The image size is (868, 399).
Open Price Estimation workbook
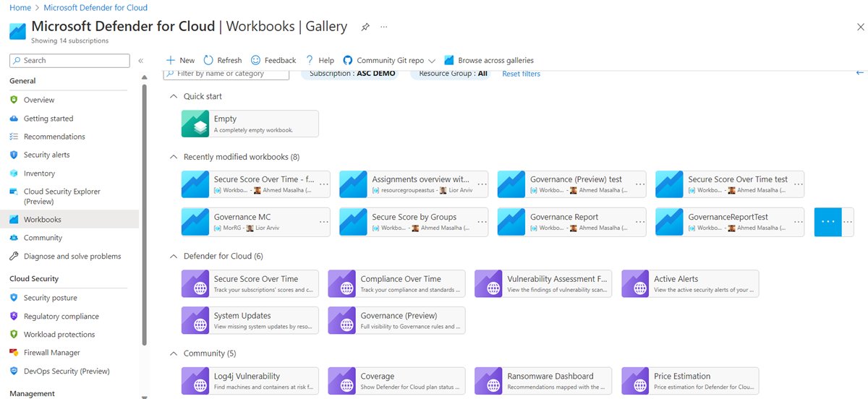pos(690,381)
